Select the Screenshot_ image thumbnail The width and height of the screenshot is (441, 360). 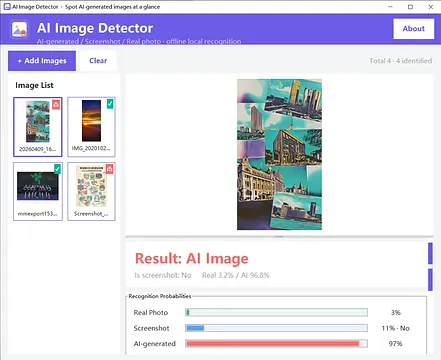pyautogui.click(x=91, y=191)
